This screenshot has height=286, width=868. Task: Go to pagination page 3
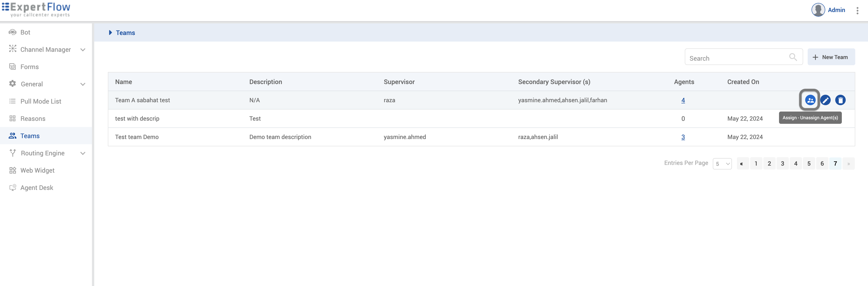(x=782, y=164)
